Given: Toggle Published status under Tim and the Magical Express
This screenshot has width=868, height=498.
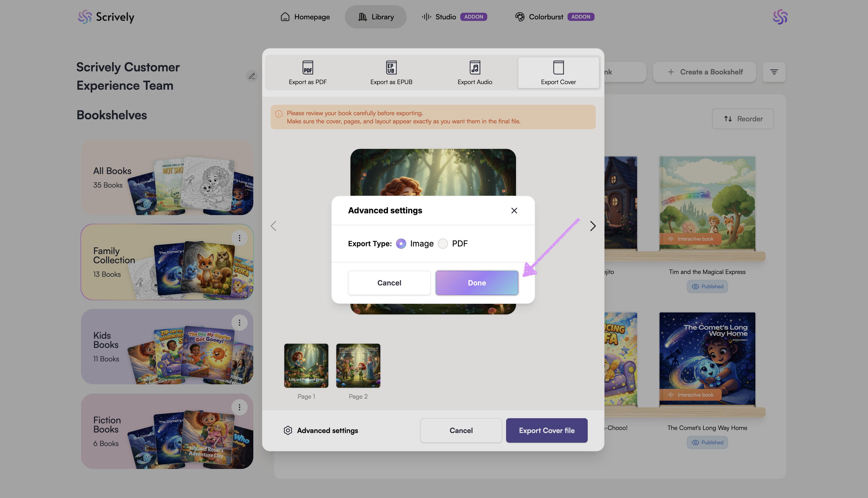Looking at the screenshot, I should (x=707, y=287).
